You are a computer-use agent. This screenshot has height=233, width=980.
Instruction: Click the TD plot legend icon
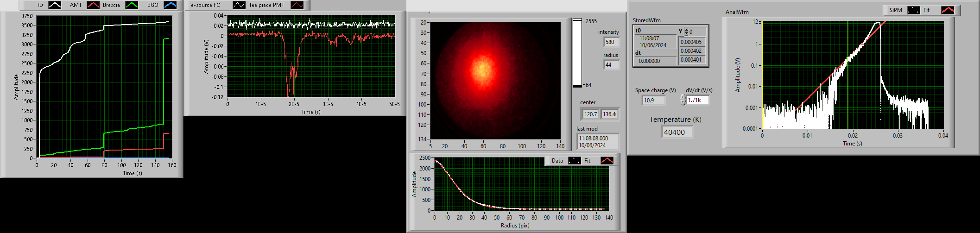[55, 5]
